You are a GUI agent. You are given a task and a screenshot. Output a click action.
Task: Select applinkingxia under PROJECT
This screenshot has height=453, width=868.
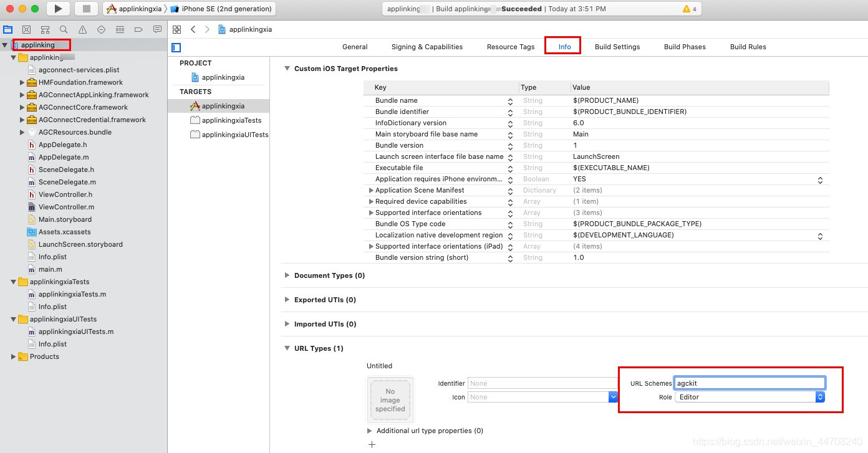click(x=218, y=77)
